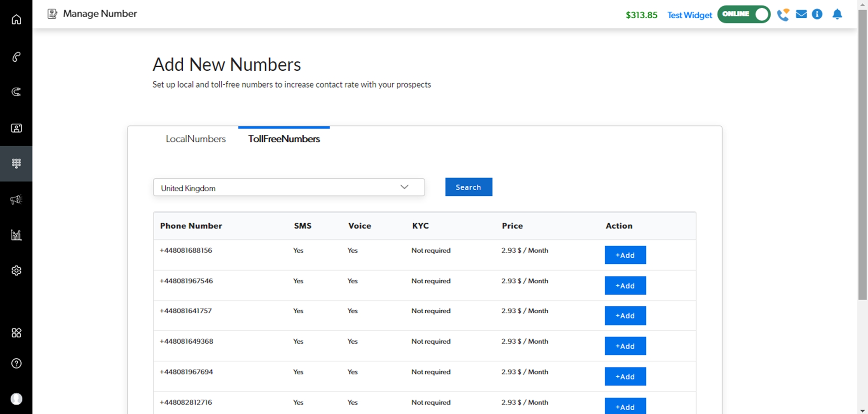The height and width of the screenshot is (414, 868).
Task: Toggle the ONLINE status switch
Action: click(743, 14)
